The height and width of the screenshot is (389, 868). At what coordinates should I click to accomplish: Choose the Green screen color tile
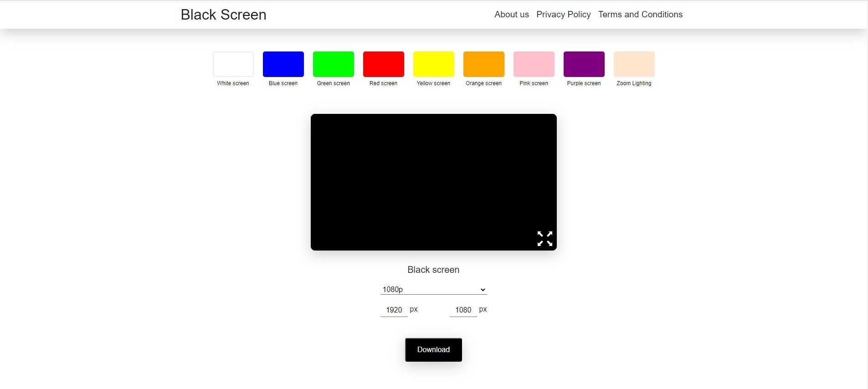(333, 64)
